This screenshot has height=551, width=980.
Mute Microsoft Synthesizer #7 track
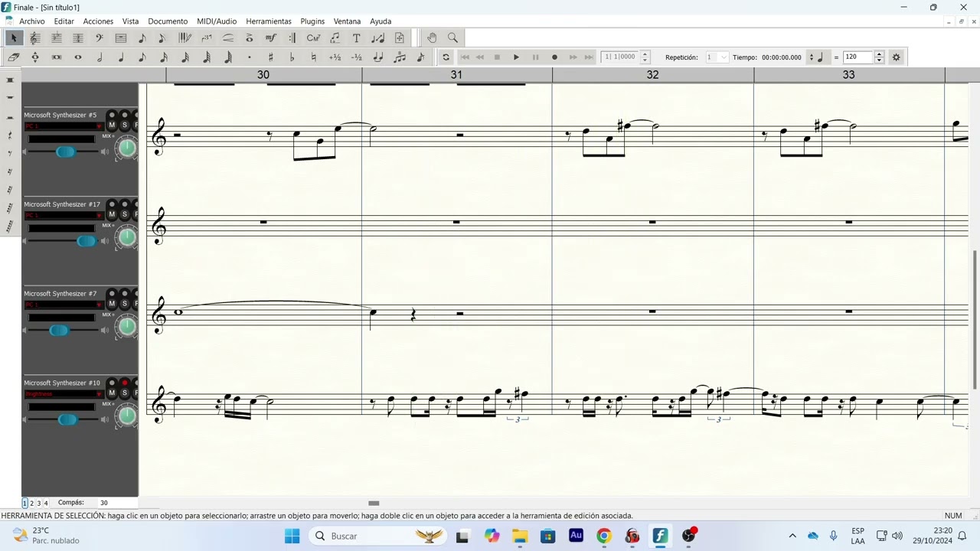coord(112,304)
